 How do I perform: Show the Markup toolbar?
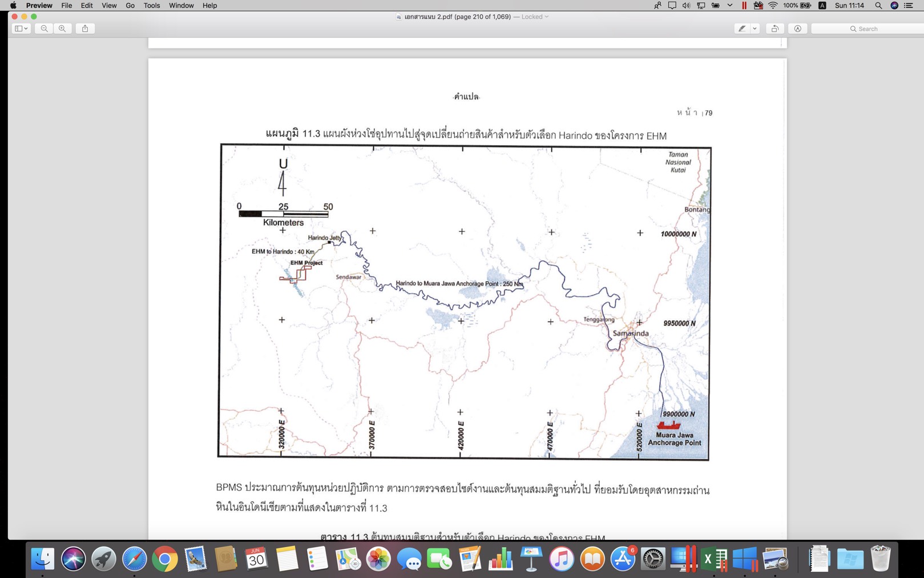(x=798, y=29)
